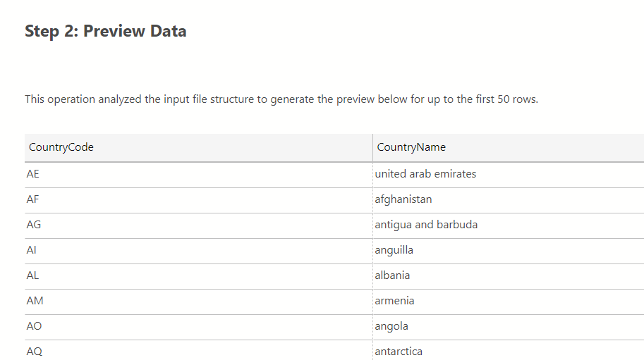Click the AL country code cell
Screen dimensions: 644x360
click(32, 275)
